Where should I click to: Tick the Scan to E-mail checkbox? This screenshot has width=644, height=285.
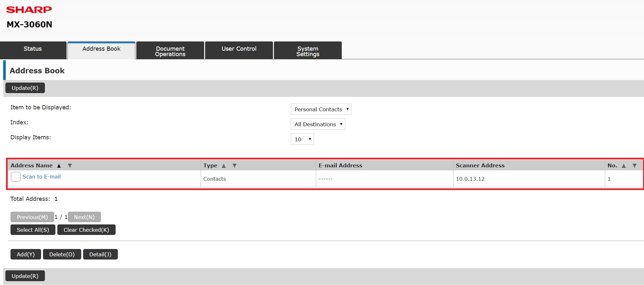tap(16, 177)
